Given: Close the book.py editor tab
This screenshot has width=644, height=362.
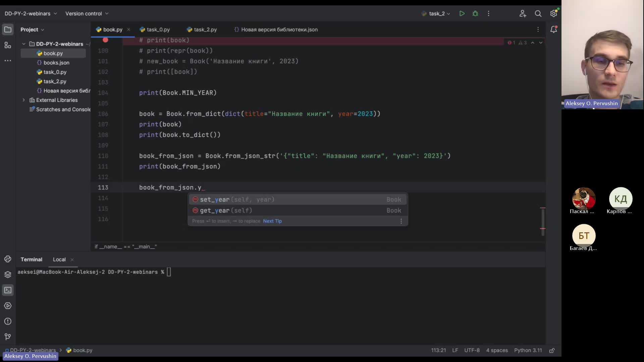Looking at the screenshot, I should coord(128,29).
